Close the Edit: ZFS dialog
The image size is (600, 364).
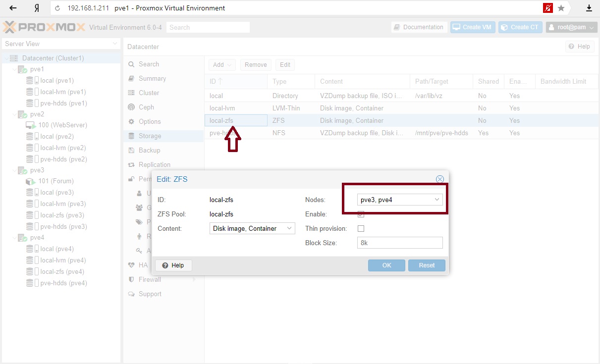tap(439, 179)
